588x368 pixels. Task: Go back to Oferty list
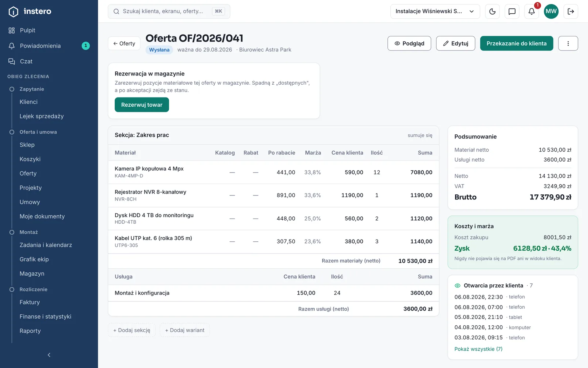click(x=124, y=43)
